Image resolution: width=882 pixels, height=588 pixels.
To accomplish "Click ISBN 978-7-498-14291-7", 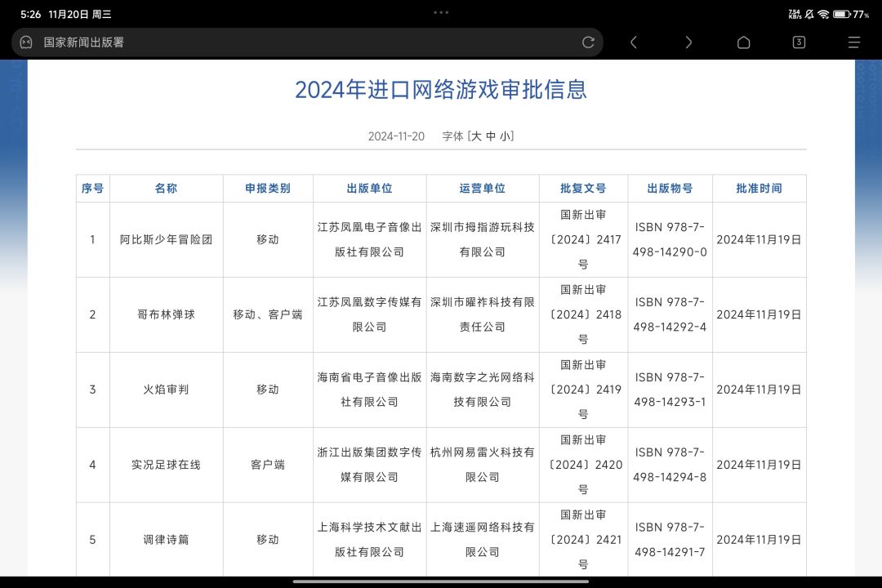I will [670, 540].
